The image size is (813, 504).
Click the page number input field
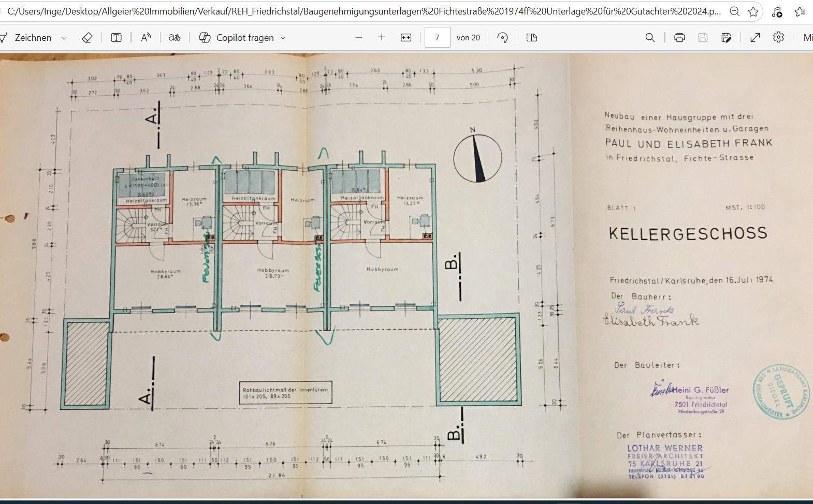click(437, 38)
